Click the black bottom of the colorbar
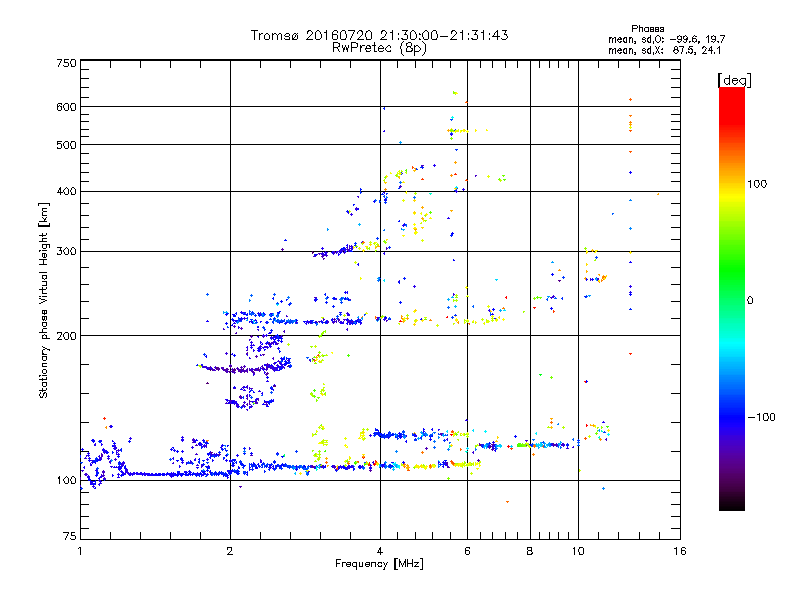Viewport: 800px width, 600px height. click(732, 504)
